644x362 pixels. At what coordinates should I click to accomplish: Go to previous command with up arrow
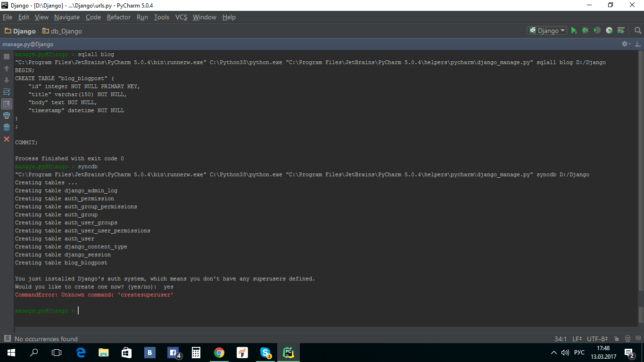coord(7,68)
